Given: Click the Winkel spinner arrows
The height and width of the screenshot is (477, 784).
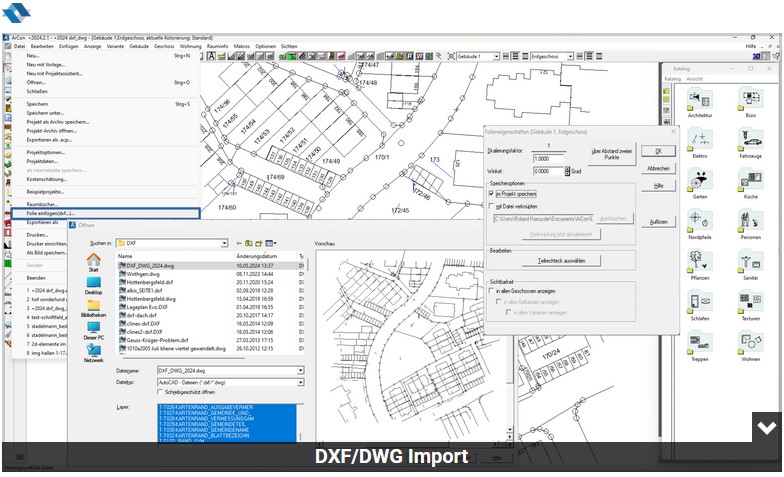Looking at the screenshot, I should click(567, 171).
